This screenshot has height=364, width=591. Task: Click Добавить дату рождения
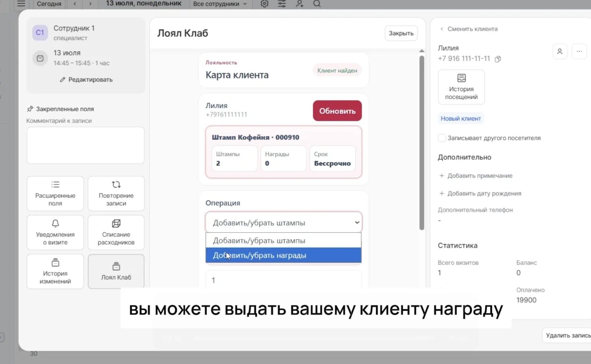pos(480,193)
